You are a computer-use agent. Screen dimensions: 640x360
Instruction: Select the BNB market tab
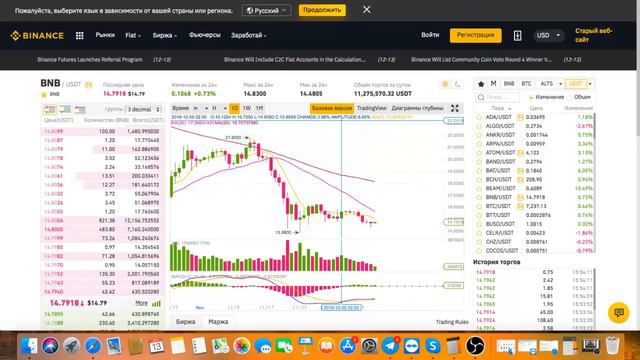point(509,84)
